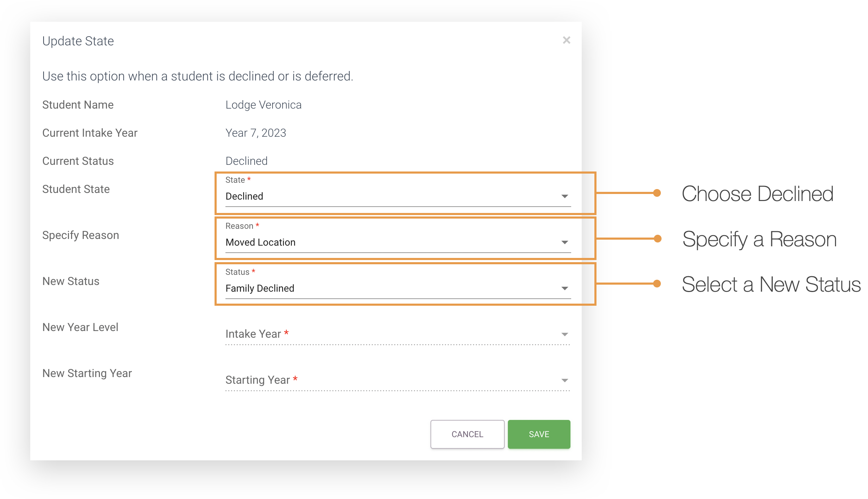Viewport: 868px width, 499px height.
Task: Click the Specify a Reason annotation label
Action: [759, 239]
